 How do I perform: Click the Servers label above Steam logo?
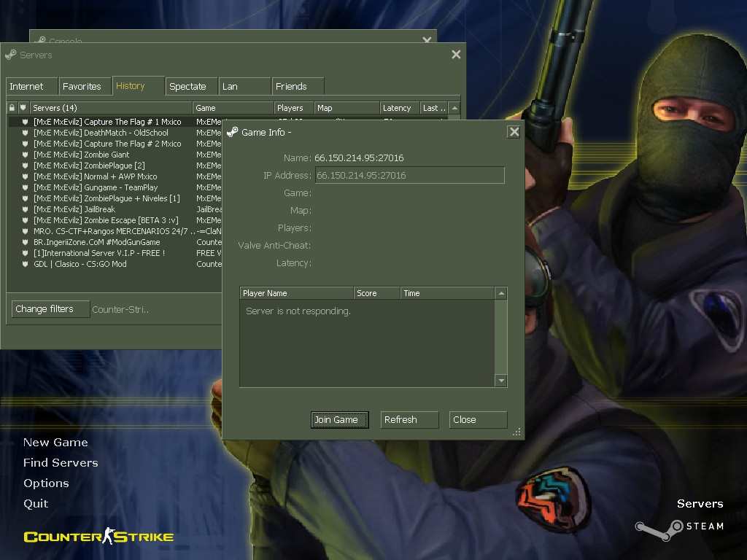coord(700,504)
